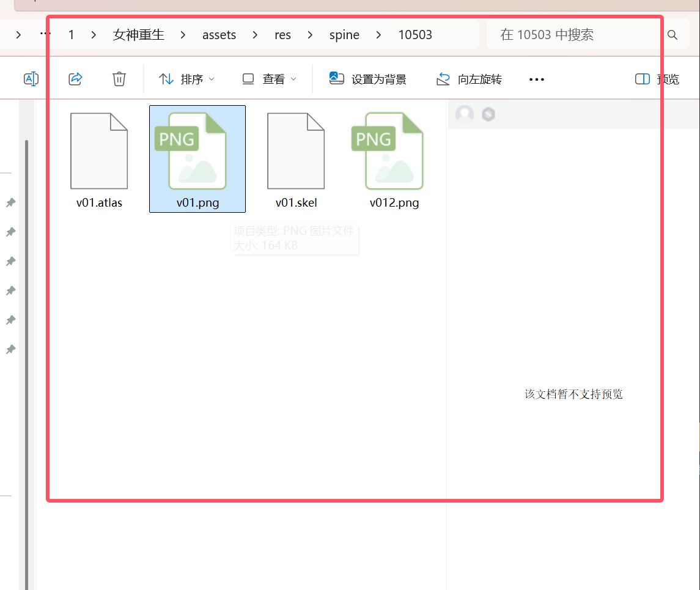The image size is (700, 590).
Task: Click 设置为背景 set as background button
Action: pos(368,79)
